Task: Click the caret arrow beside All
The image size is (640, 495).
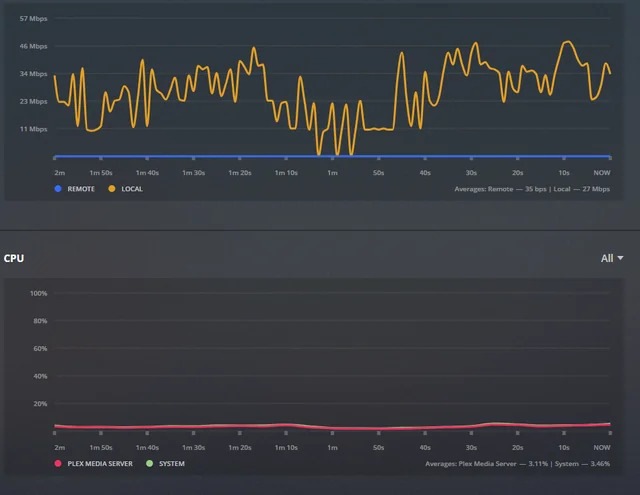Action: 620,258
